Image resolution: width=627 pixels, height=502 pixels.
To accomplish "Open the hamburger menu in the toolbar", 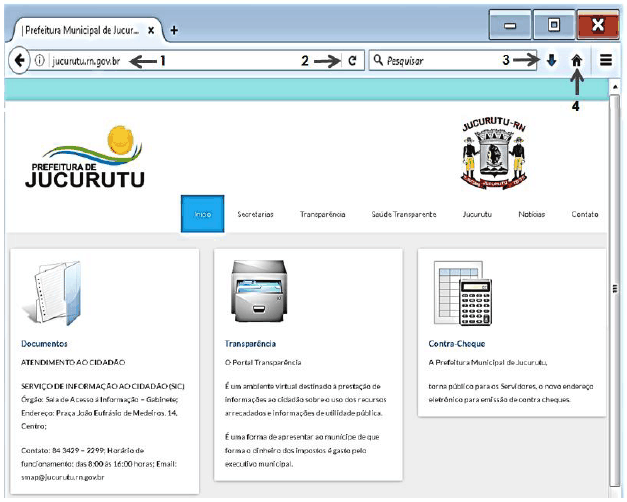I will click(x=606, y=60).
